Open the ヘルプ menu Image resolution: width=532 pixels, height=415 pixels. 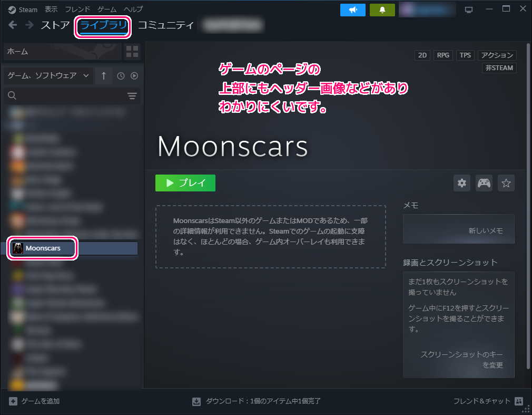tap(133, 9)
